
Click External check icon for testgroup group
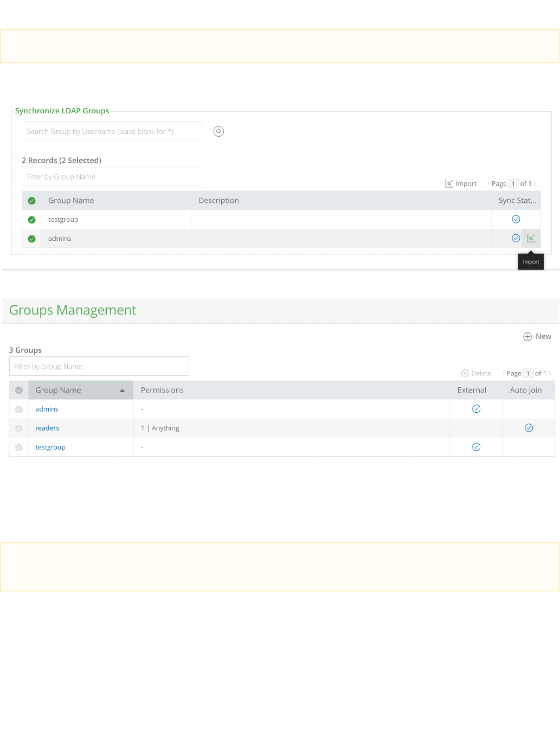[x=476, y=447]
